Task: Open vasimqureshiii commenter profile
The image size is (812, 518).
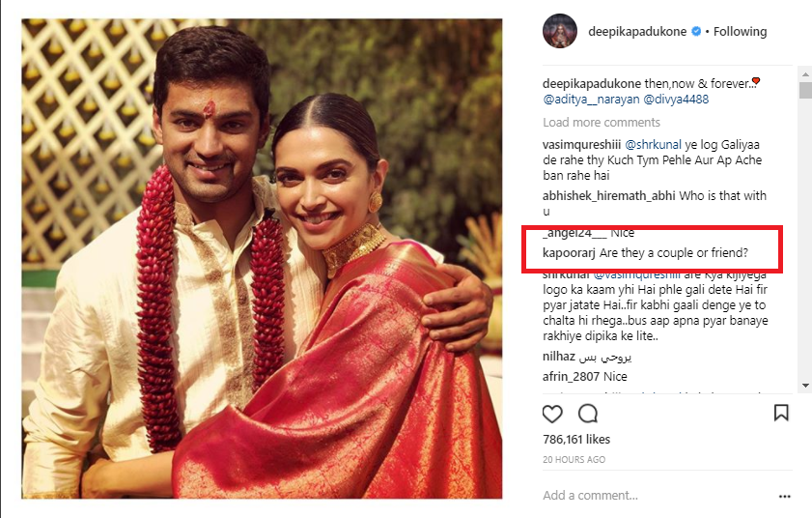Action: click(x=582, y=143)
